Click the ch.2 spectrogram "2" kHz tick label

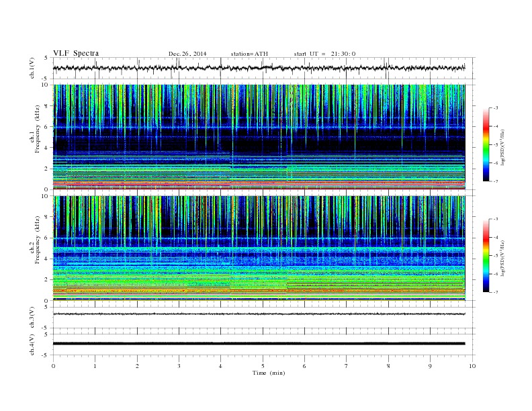coord(46,280)
